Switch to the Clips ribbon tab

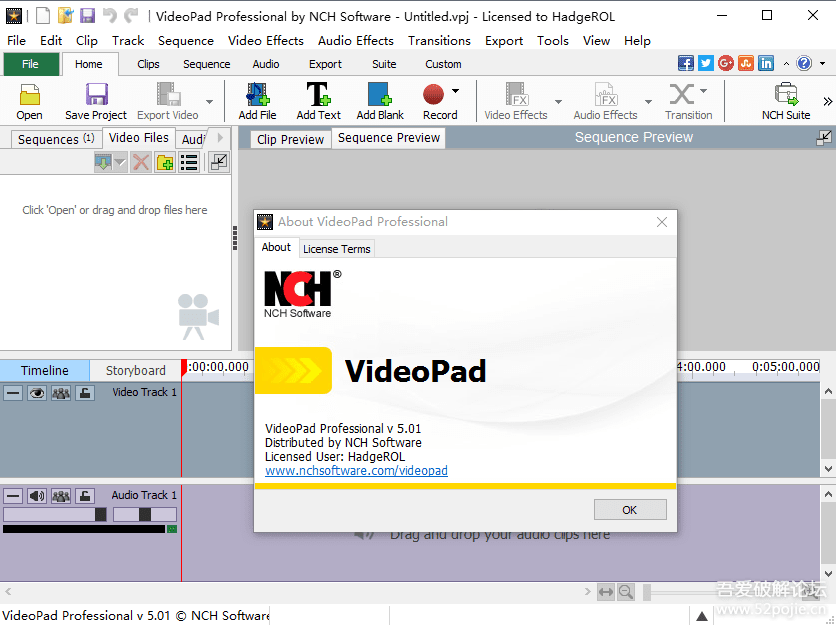148,64
